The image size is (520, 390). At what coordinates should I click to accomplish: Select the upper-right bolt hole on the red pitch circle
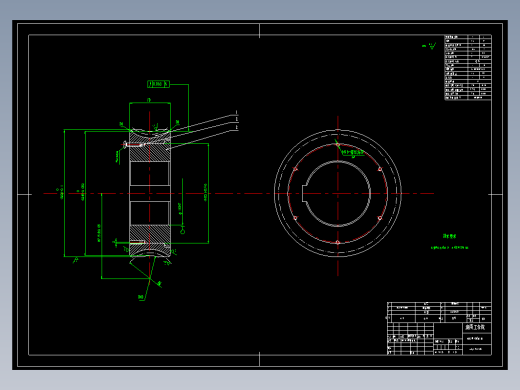(380, 169)
